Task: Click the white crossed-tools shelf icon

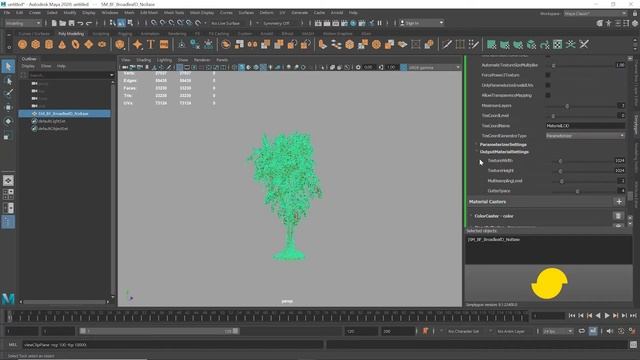Action: tap(584, 44)
